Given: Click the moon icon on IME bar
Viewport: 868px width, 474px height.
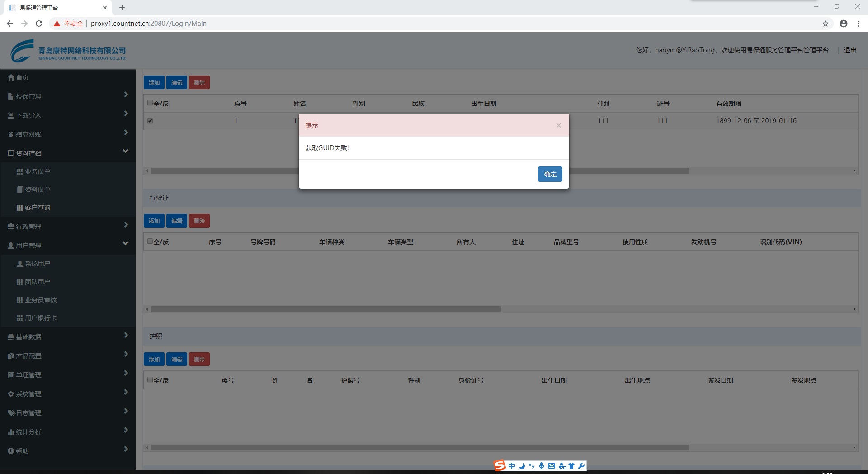Looking at the screenshot, I should tap(522, 466).
